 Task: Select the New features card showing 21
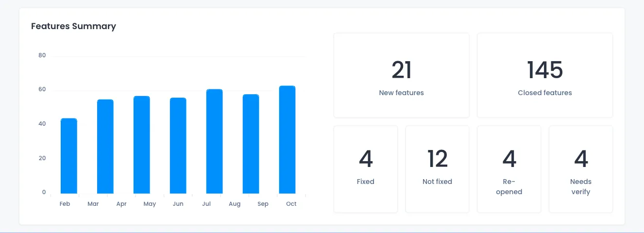(401, 76)
